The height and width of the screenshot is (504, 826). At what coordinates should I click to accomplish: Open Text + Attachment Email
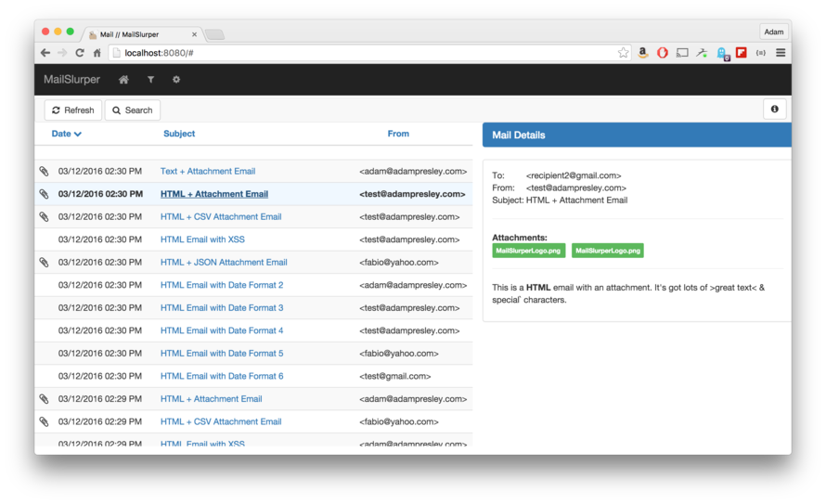pos(208,171)
